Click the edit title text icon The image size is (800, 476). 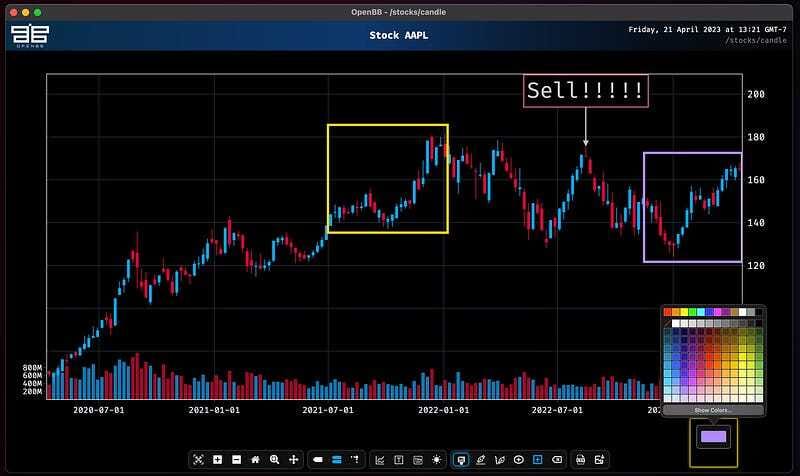[x=398, y=460]
